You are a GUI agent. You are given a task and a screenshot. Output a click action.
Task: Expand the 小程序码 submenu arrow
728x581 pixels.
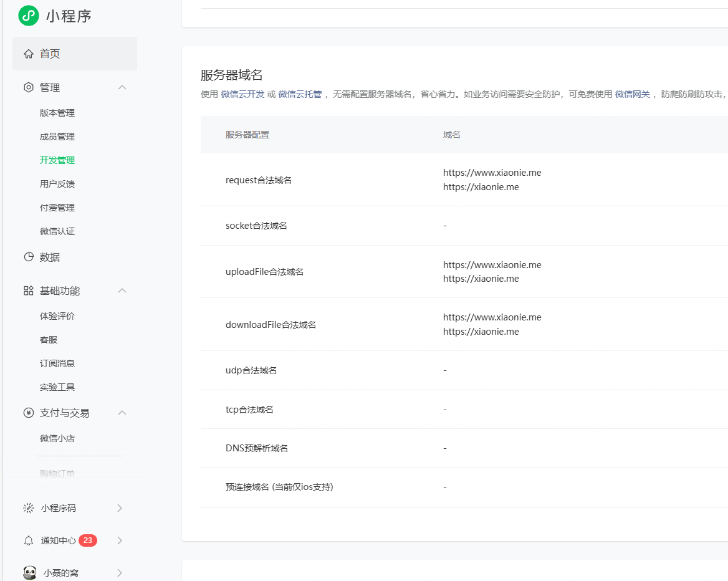tap(119, 508)
